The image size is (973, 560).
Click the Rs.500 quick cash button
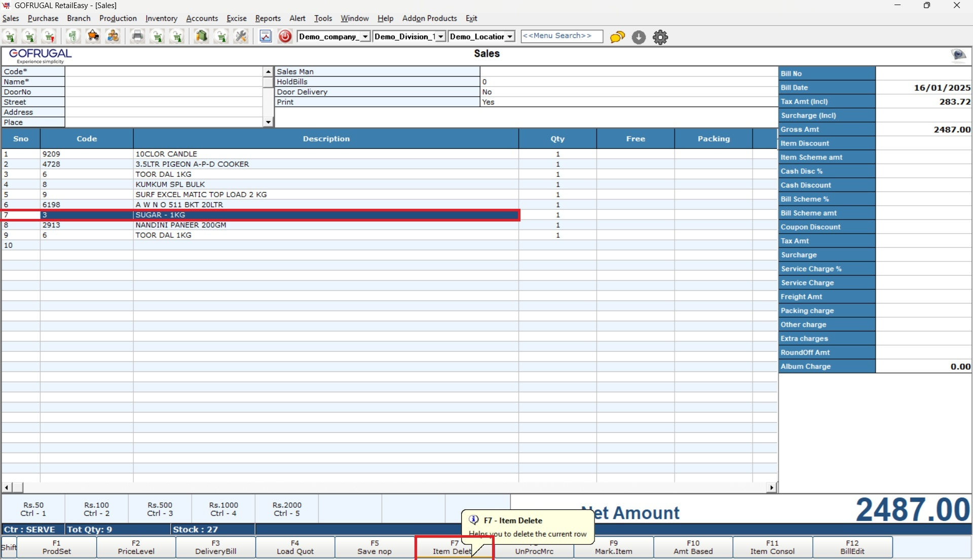coord(160,509)
